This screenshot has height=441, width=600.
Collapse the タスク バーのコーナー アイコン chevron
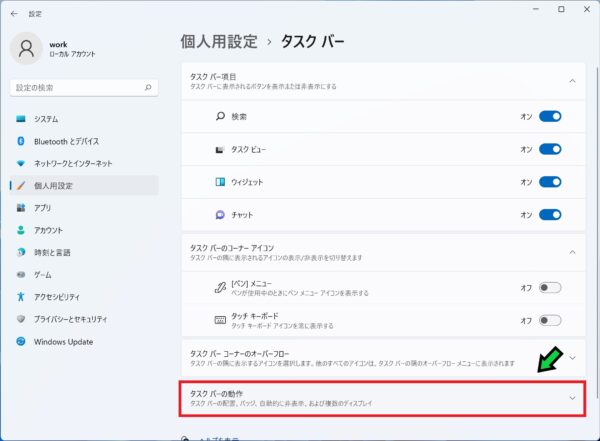(x=572, y=252)
